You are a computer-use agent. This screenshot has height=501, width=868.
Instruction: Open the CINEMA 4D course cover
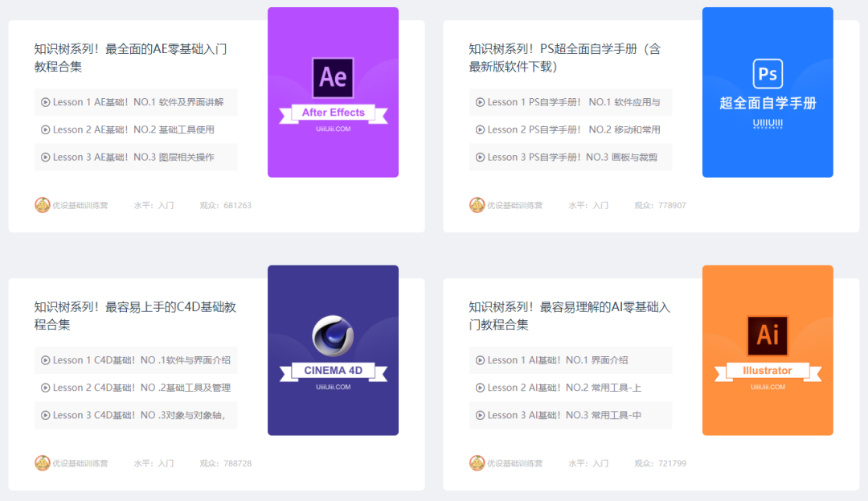333,350
